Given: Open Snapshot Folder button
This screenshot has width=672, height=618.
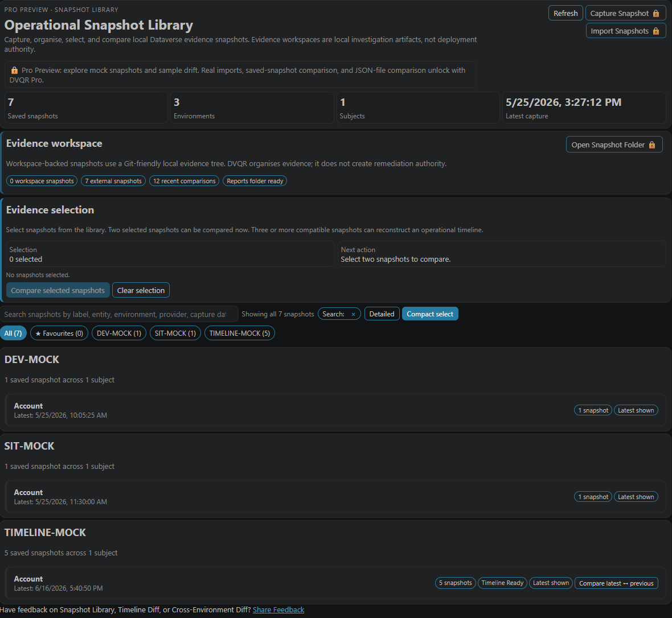Looking at the screenshot, I should pos(614,145).
